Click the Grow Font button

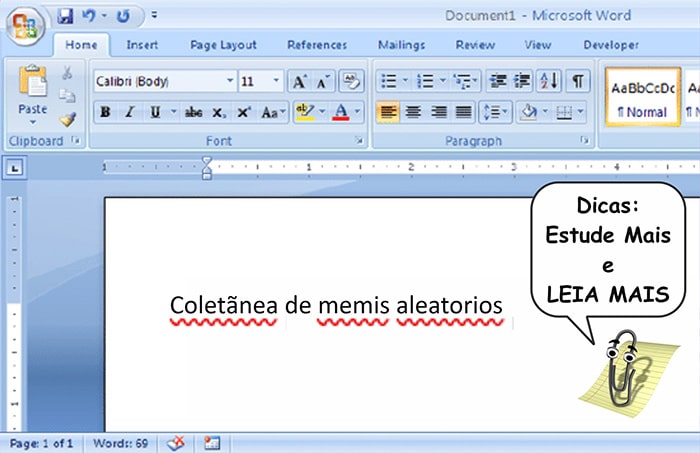[x=300, y=81]
